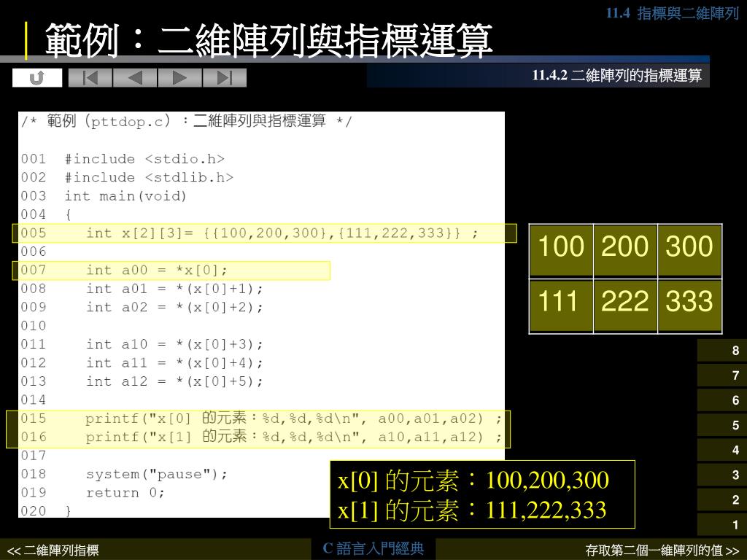Screen dimensions: 747x560
Task: Click code line 009 int a02
Action: [142, 308]
